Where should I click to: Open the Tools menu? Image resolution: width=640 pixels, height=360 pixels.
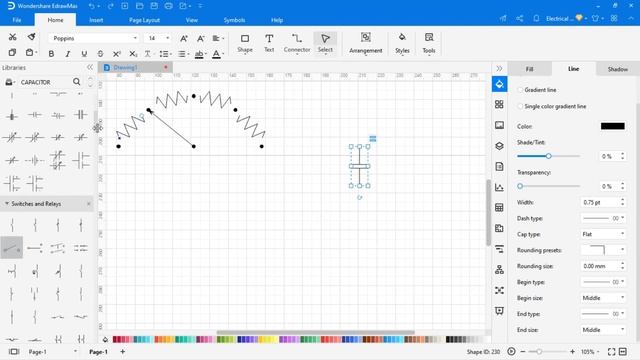tap(429, 43)
